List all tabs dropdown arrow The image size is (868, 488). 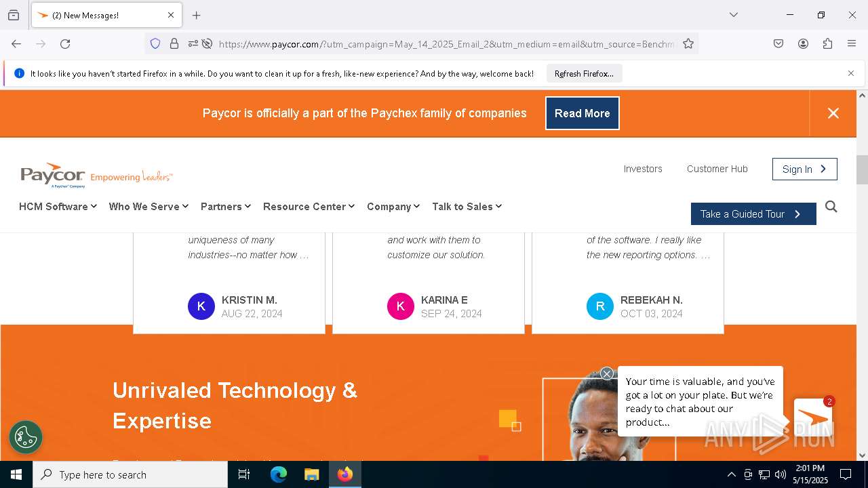click(x=733, y=15)
